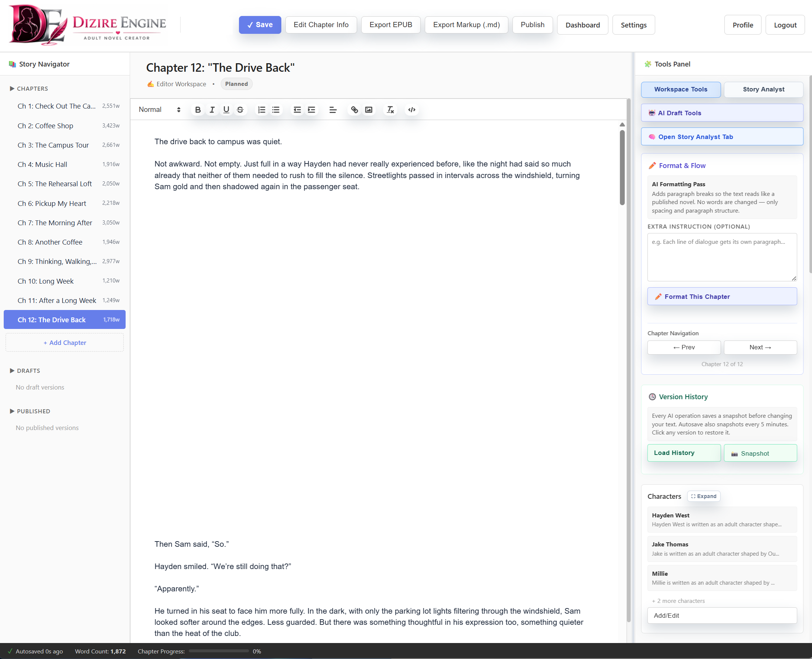This screenshot has width=812, height=659.
Task: Open the Dashboard
Action: coord(582,25)
